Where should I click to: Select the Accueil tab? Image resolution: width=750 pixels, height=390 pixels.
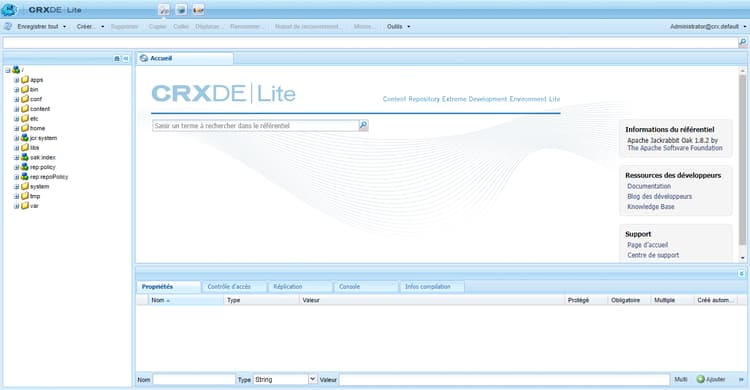[185, 58]
